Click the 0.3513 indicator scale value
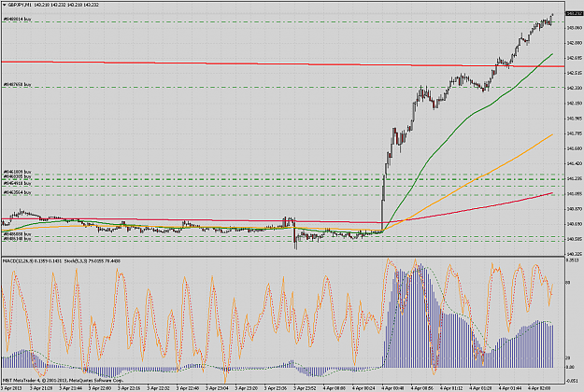The width and height of the screenshot is (584, 392). tap(573, 260)
